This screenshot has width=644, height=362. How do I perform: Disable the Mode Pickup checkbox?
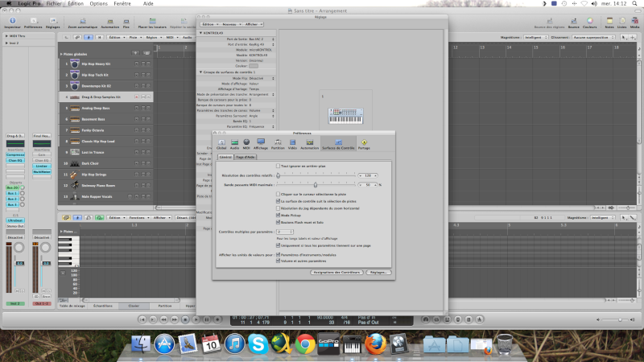pos(278,215)
